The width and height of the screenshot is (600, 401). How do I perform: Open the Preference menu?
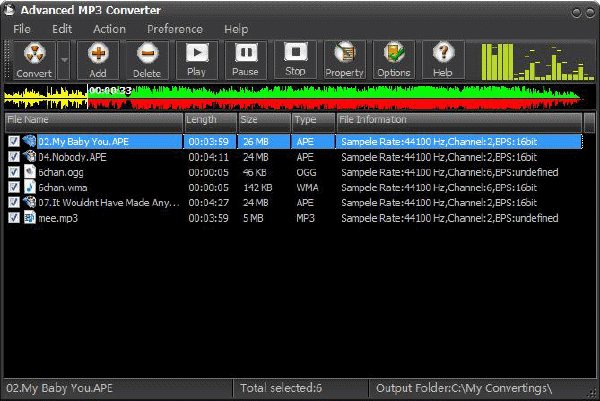175,29
